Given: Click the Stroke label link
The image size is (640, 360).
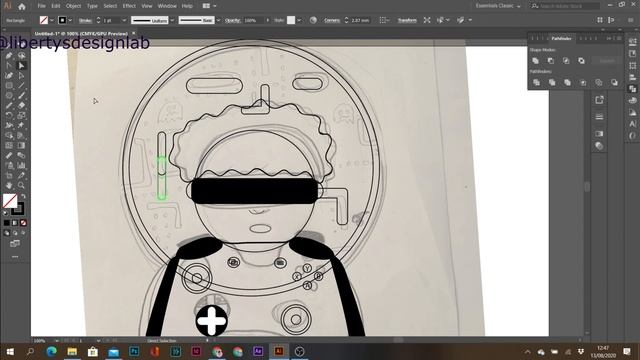Looking at the screenshot, I should coord(85,20).
